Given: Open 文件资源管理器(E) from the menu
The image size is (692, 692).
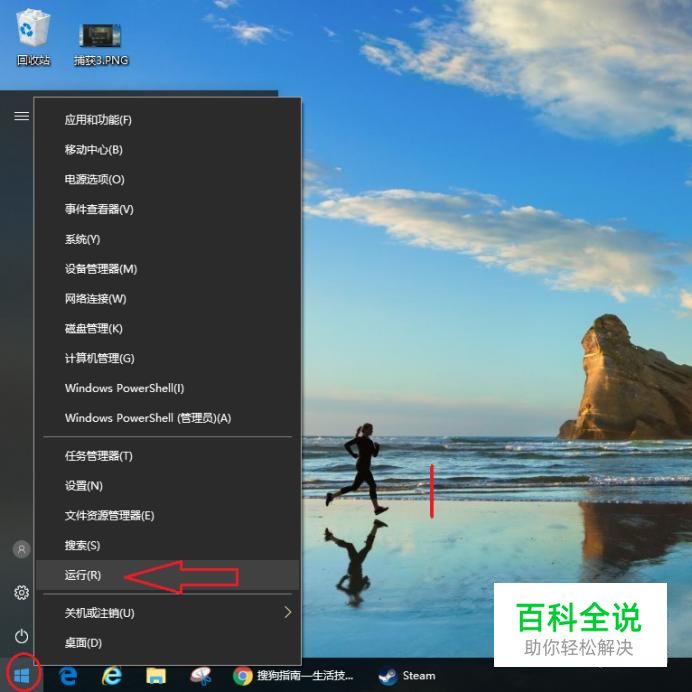Looking at the screenshot, I should (168, 515).
